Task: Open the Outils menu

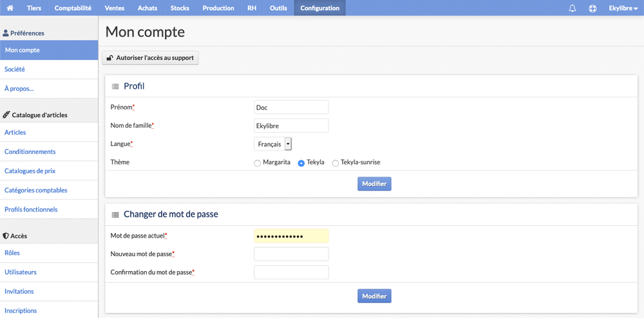Action: click(x=278, y=8)
